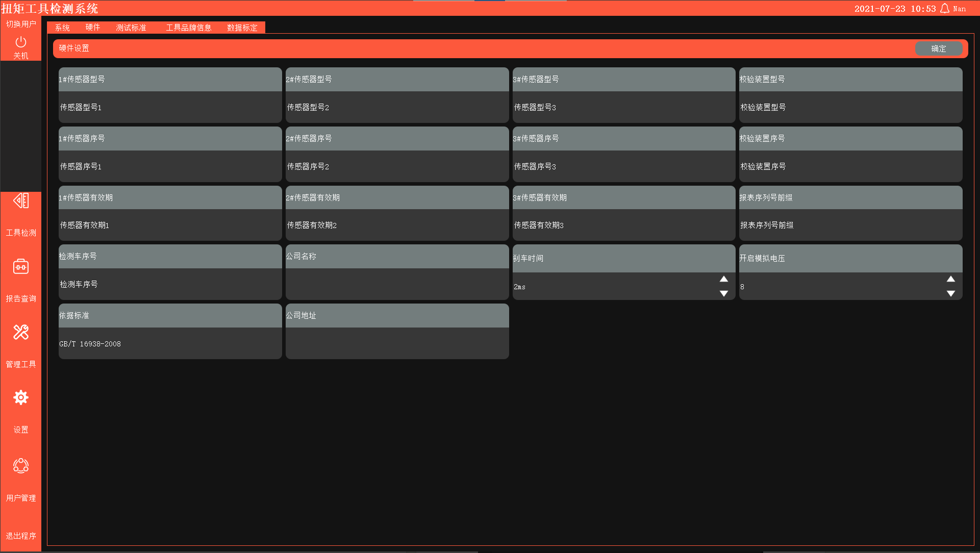
Task: Click the 公司名称 input field
Action: (397, 284)
